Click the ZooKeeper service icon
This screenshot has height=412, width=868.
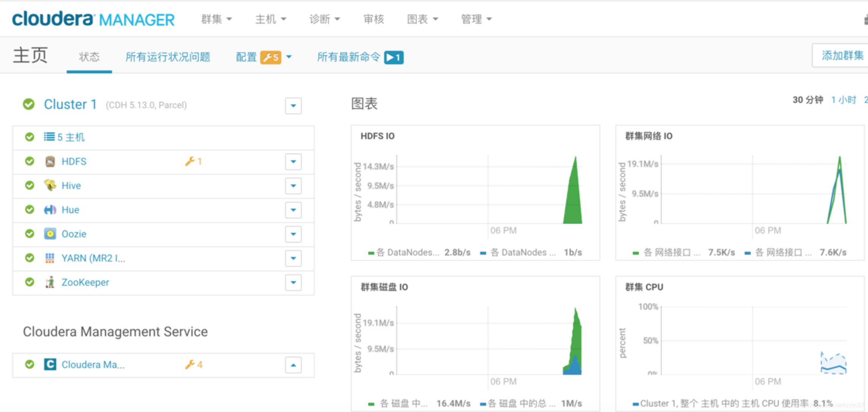[x=50, y=282]
